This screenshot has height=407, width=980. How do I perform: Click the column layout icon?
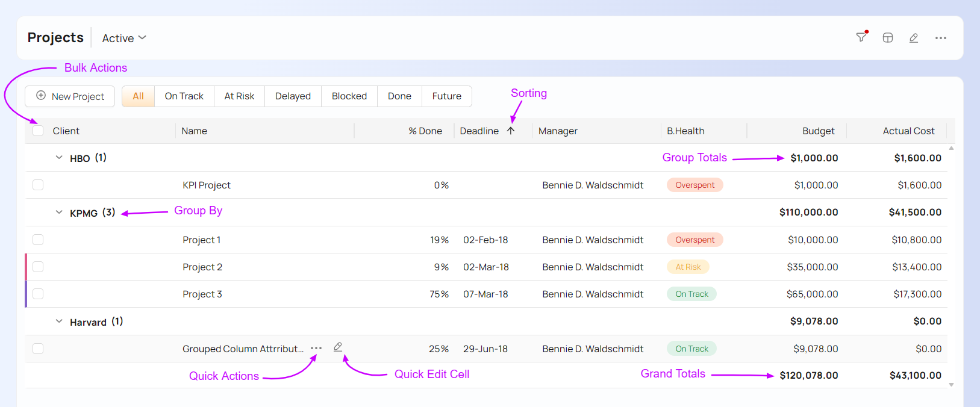click(x=887, y=38)
